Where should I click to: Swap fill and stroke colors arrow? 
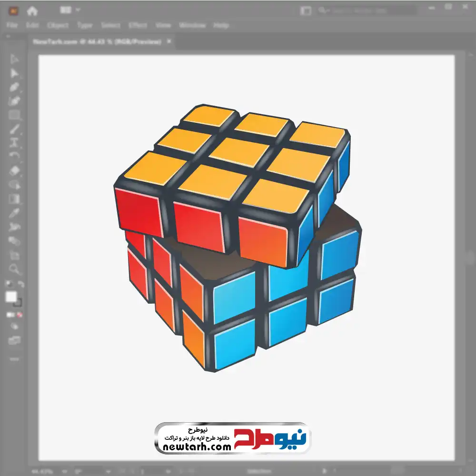(x=21, y=284)
